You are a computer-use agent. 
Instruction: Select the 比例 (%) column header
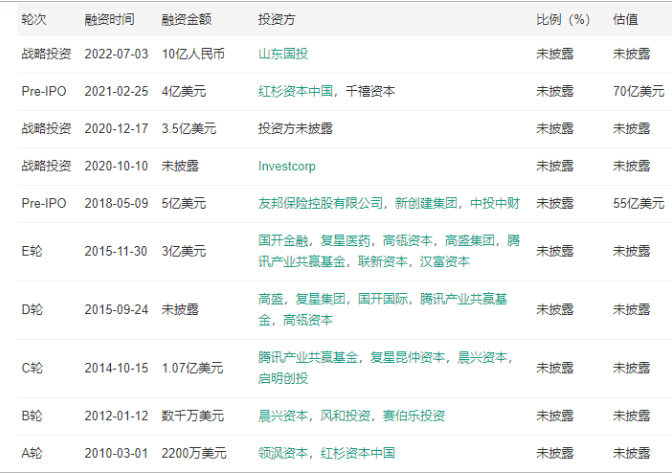563,19
